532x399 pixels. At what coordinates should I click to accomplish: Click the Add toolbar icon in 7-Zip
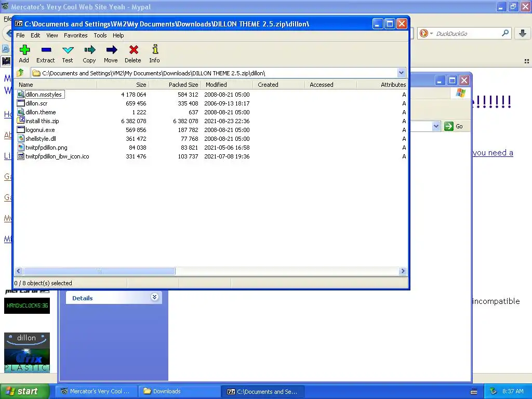pos(24,50)
